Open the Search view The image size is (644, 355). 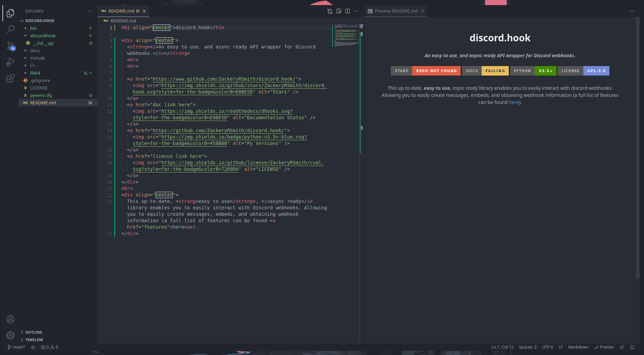coord(10,29)
